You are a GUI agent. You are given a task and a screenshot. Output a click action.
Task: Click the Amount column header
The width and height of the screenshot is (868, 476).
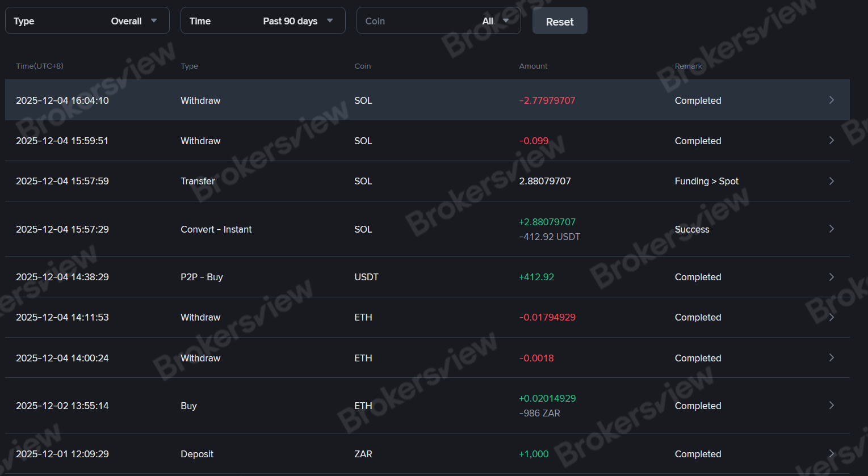[533, 66]
